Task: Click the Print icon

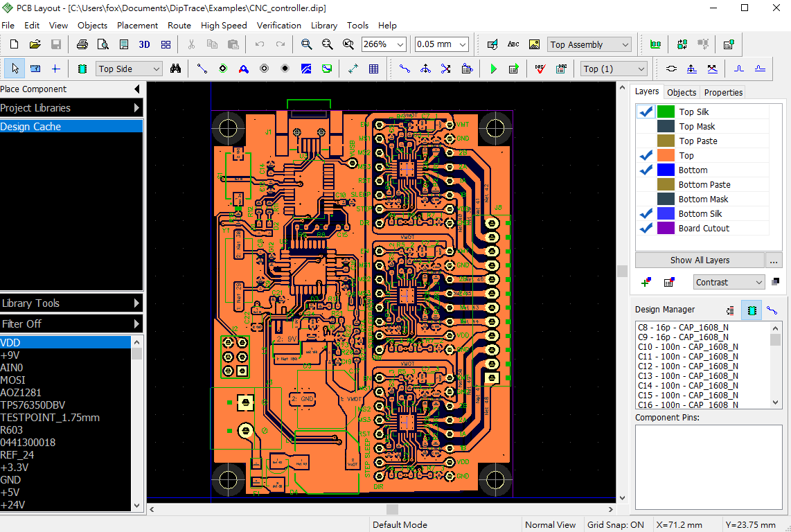Action: coord(82,44)
